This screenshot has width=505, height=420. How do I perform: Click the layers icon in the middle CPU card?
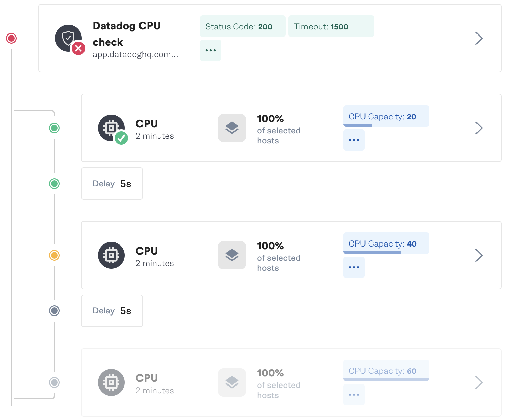coord(232,255)
